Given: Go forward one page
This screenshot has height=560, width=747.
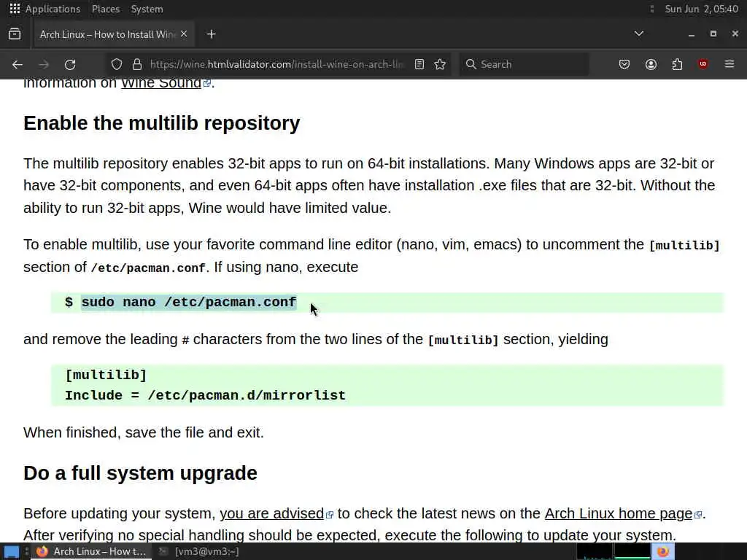Looking at the screenshot, I should (44, 64).
